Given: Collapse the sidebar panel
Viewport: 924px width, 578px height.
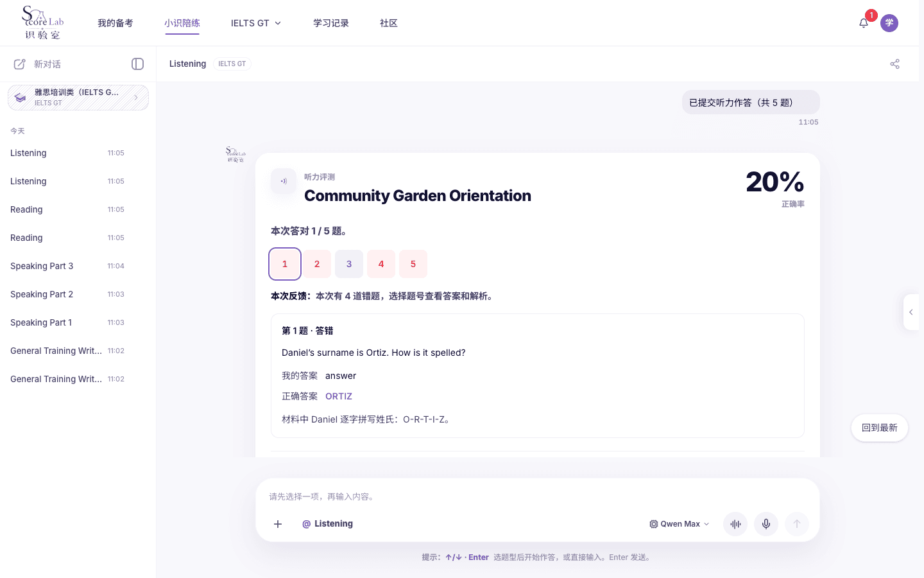Looking at the screenshot, I should 137,64.
